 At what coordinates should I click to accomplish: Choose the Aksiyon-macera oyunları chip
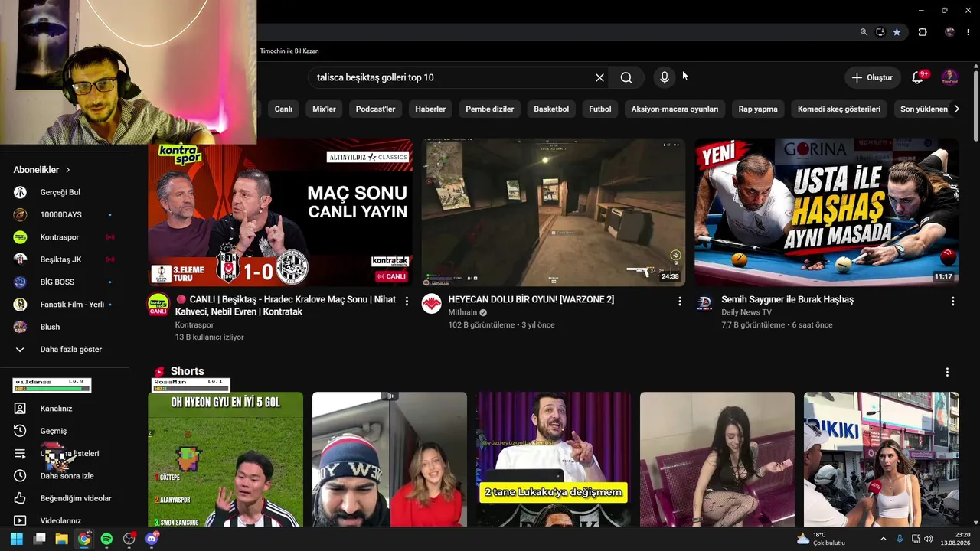click(675, 109)
